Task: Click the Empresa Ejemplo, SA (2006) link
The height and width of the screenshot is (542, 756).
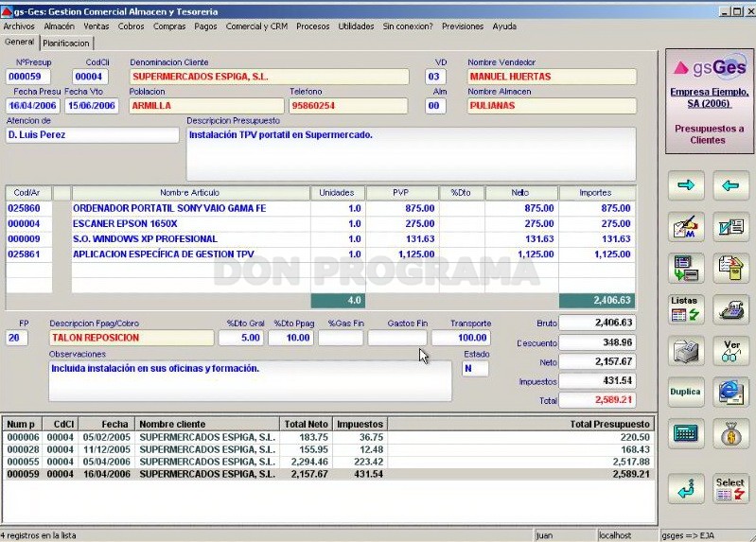Action: point(710,97)
